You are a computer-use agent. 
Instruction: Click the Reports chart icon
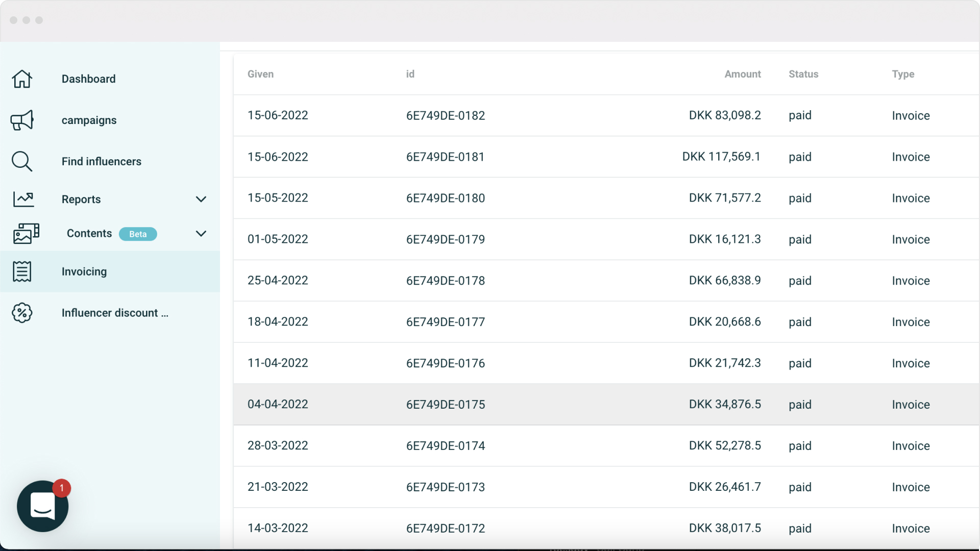coord(23,199)
